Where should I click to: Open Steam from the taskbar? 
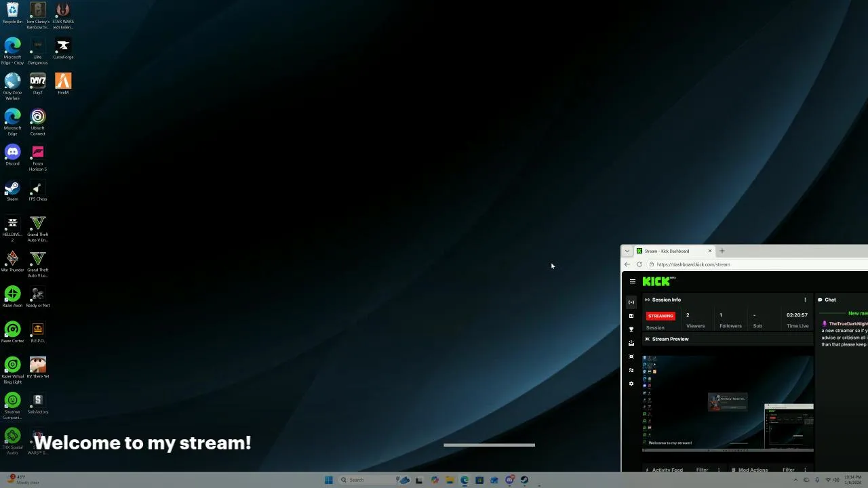pyautogui.click(x=524, y=480)
